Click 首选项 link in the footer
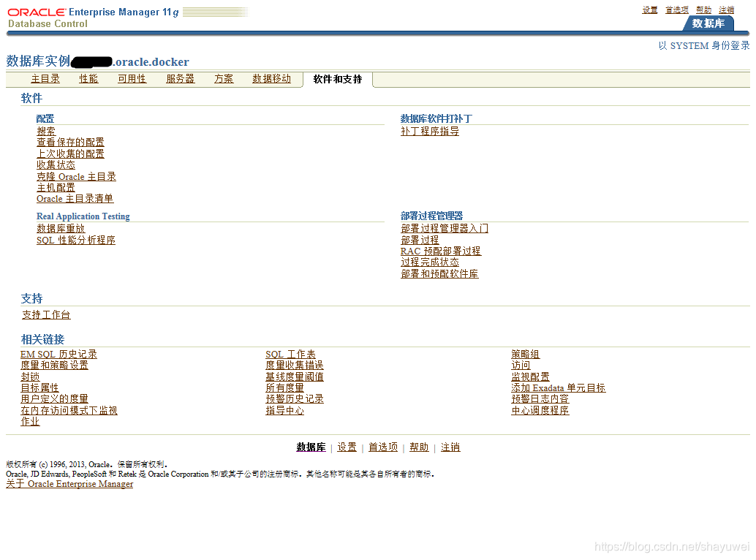 (x=383, y=447)
